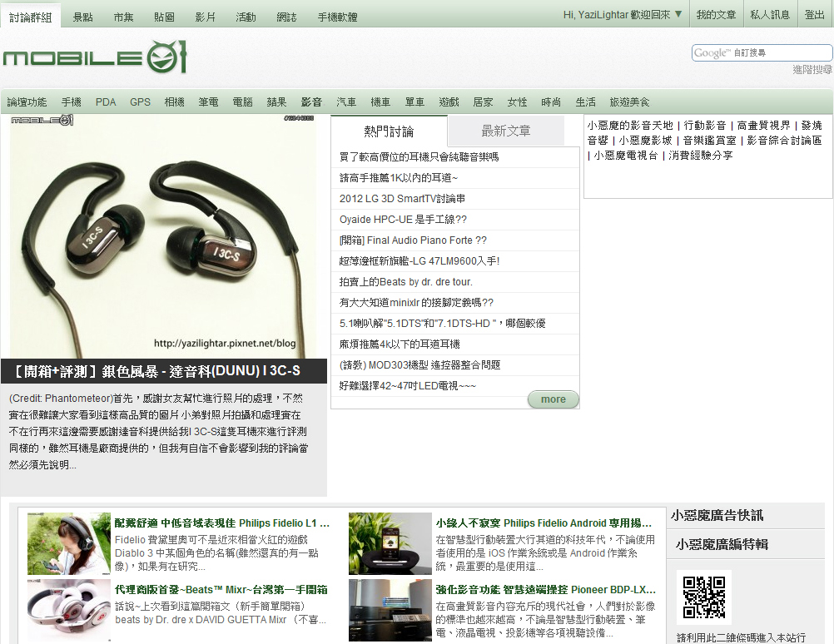Click 登出 to log out
Screen dimensions: 834x644
pyautogui.click(x=814, y=15)
